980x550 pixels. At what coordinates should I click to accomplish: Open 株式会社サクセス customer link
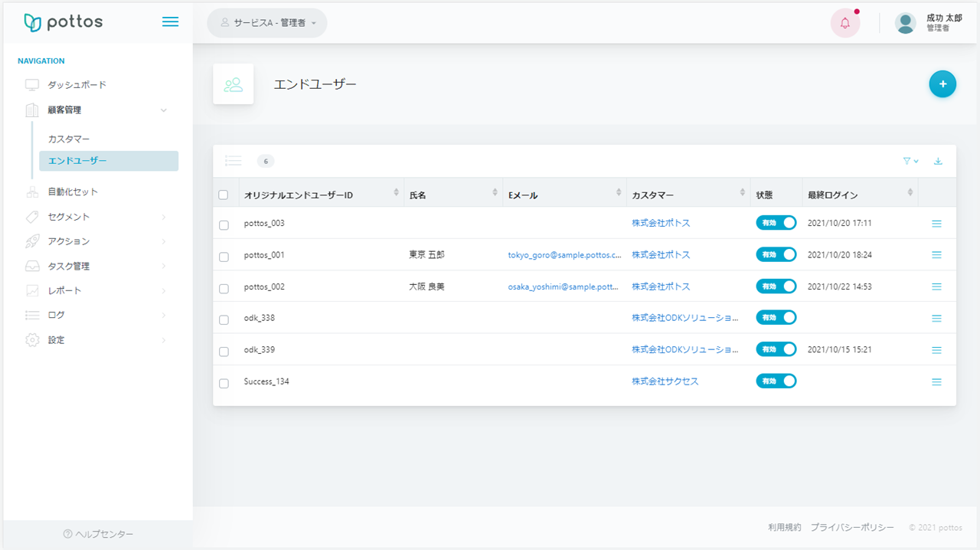pyautogui.click(x=665, y=381)
